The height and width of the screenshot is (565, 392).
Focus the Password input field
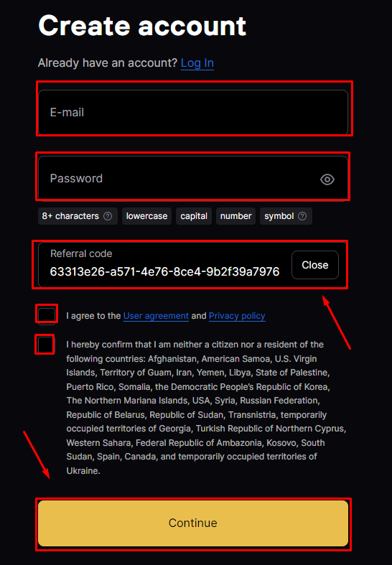pos(193,178)
